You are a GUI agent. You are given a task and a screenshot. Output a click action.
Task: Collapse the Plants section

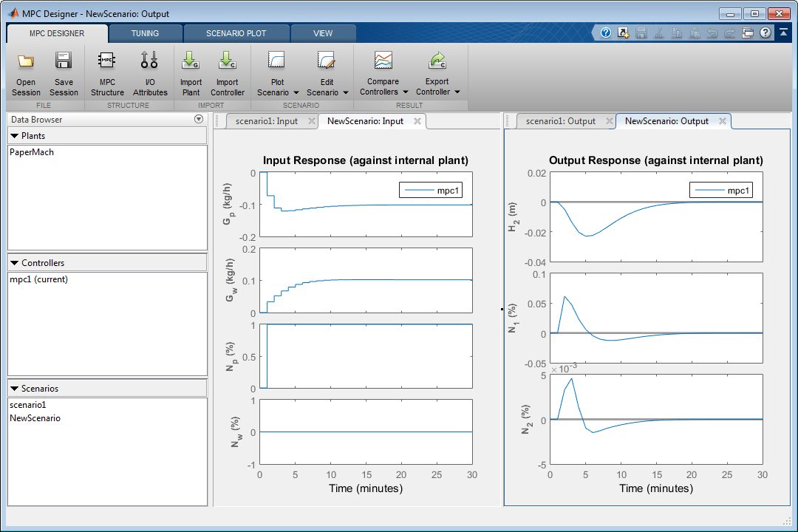(x=14, y=136)
